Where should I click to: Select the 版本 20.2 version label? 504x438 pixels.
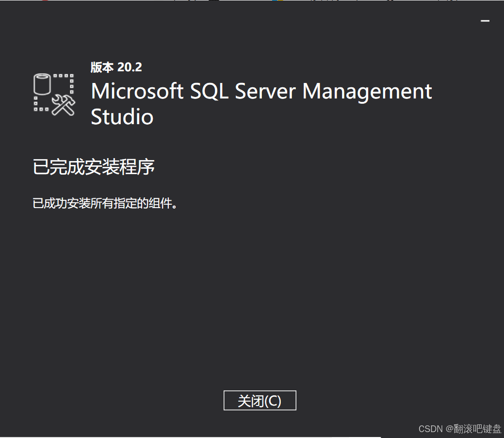[116, 67]
